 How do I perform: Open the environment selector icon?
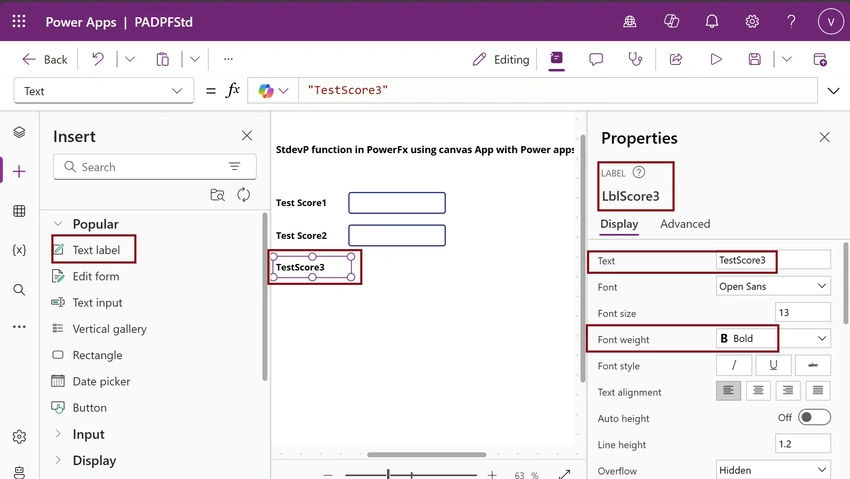point(629,21)
